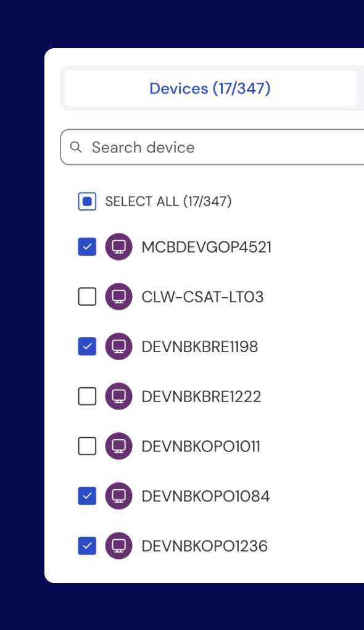The width and height of the screenshot is (364, 630).
Task: Click the monitor icon beside DEVNBKOPO1236
Action: (x=119, y=545)
